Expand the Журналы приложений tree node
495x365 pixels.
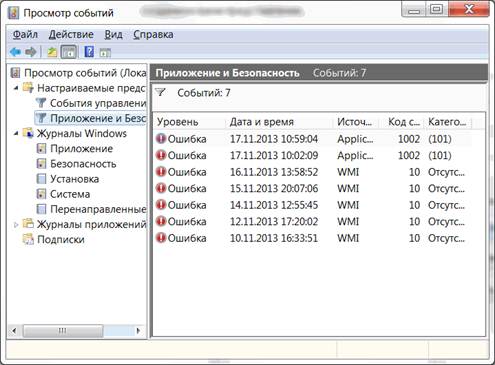pyautogui.click(x=16, y=225)
